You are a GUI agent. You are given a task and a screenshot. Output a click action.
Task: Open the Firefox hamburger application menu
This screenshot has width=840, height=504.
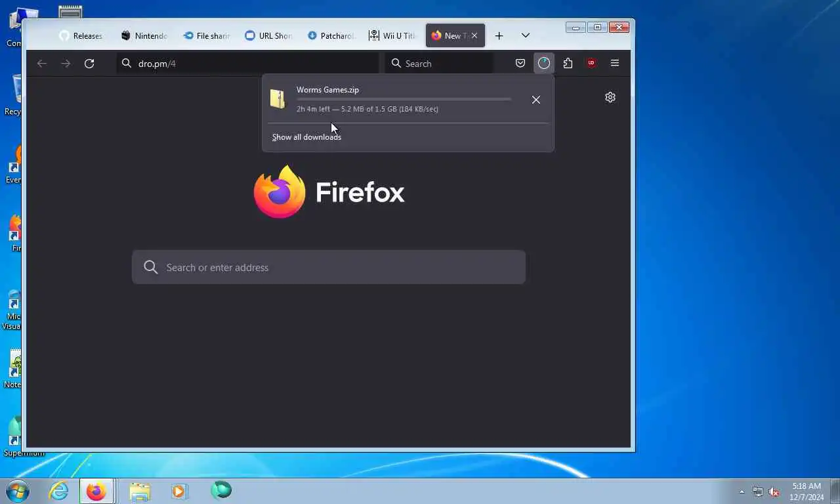(x=615, y=63)
